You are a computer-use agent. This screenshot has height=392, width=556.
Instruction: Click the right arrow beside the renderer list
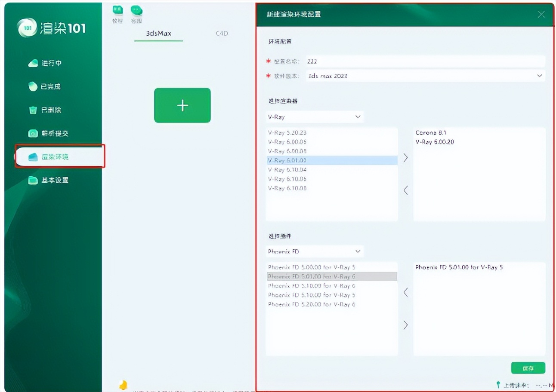point(405,158)
